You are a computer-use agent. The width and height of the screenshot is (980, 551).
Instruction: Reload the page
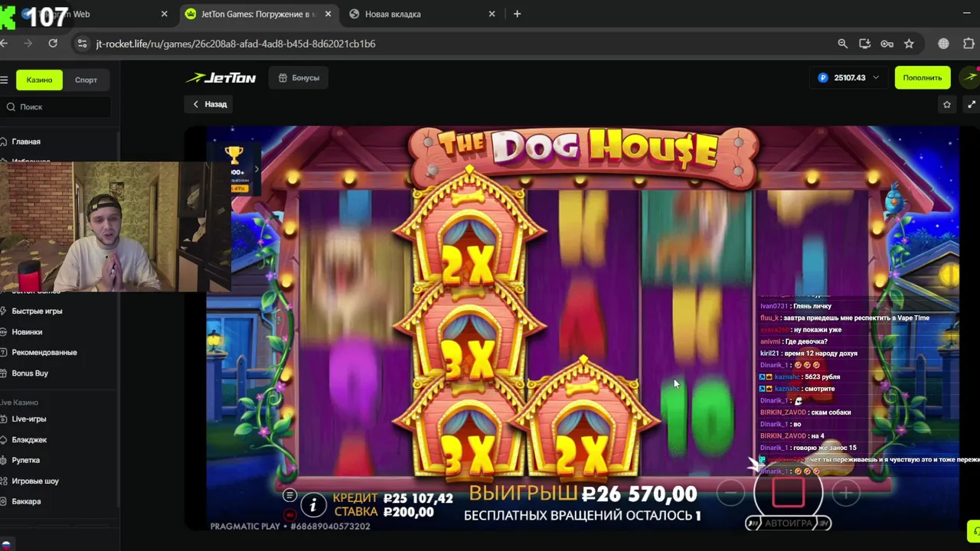tap(53, 44)
